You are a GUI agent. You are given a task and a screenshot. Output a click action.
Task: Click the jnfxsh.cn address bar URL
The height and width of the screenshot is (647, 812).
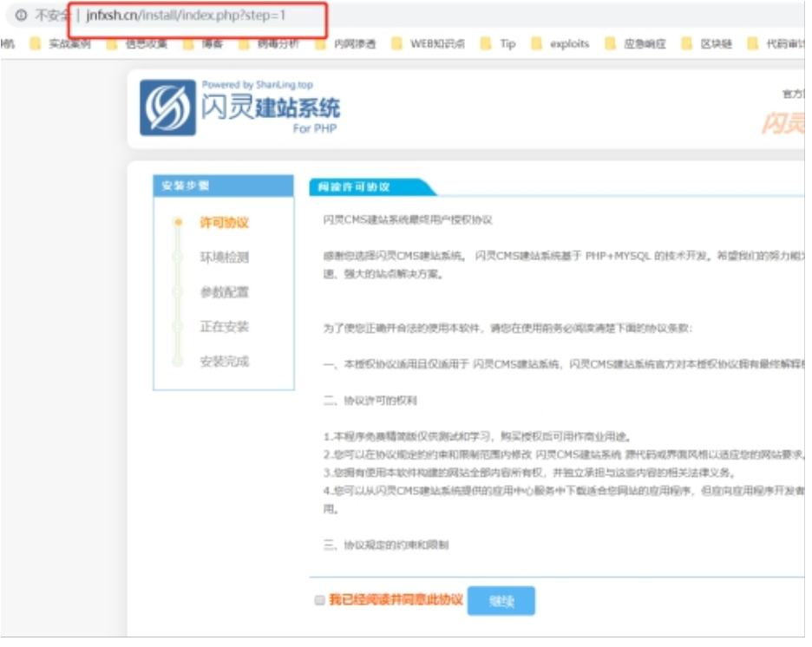pos(187,15)
